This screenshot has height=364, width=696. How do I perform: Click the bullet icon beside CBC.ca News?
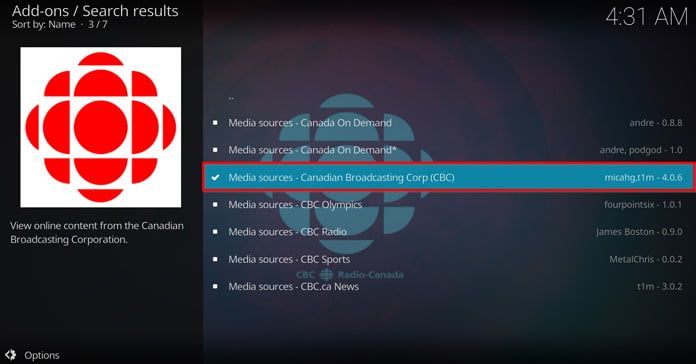[215, 286]
